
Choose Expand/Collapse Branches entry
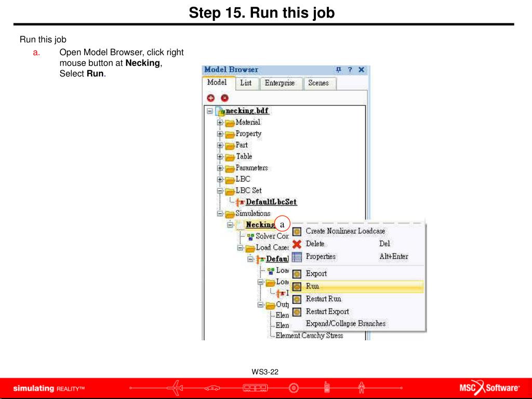[357, 324]
